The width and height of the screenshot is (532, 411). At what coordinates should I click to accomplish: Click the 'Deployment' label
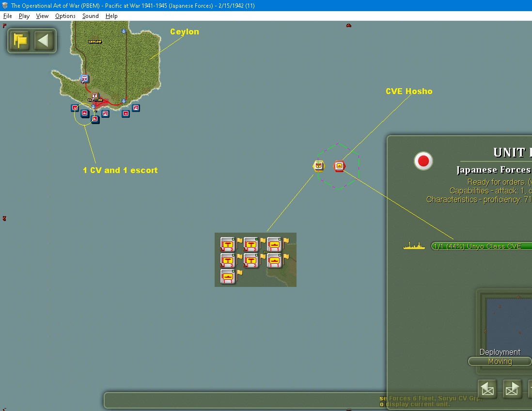[x=500, y=352]
